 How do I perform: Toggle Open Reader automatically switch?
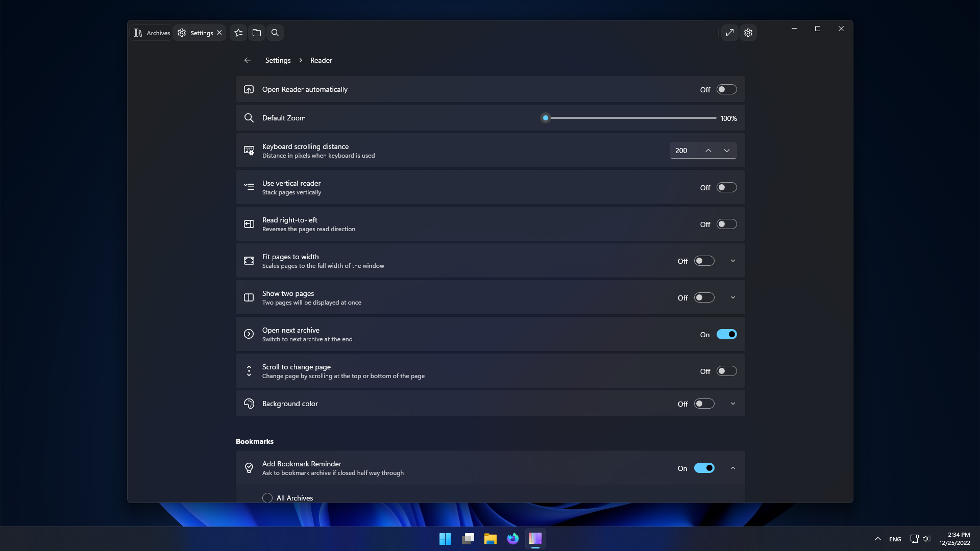coord(726,89)
